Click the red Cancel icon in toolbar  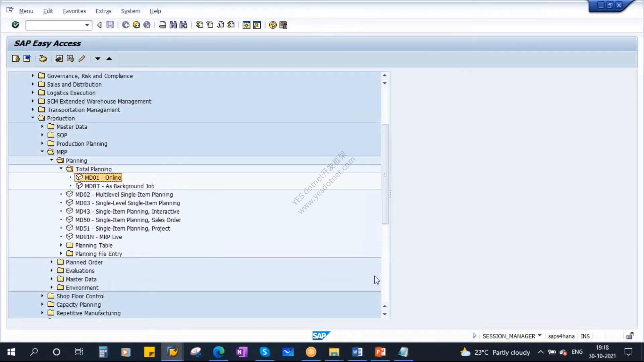(147, 25)
